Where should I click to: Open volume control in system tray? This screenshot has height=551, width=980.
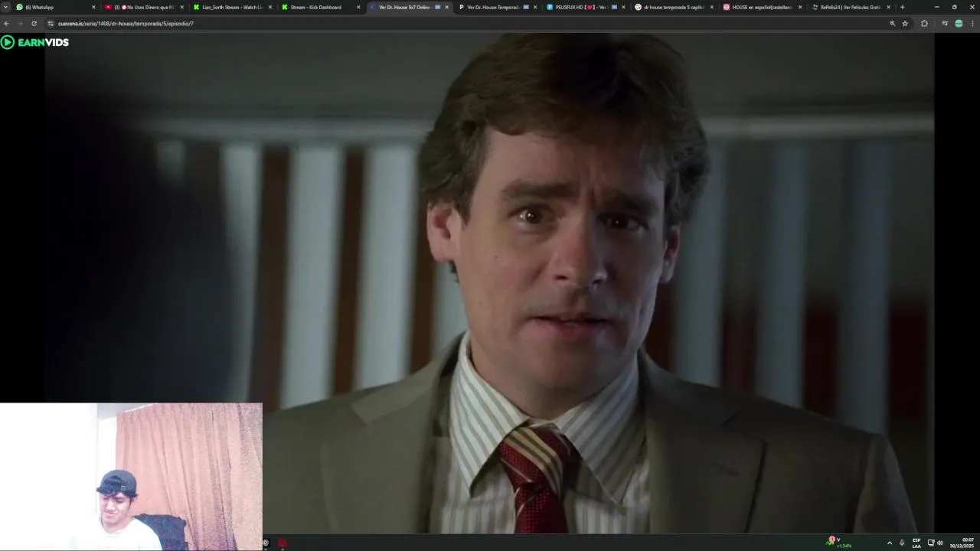click(x=939, y=543)
